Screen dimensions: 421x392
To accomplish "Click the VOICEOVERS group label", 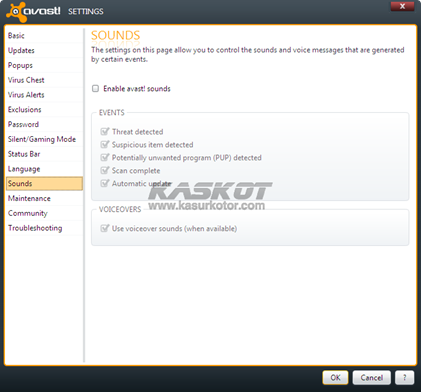I will (x=120, y=209).
